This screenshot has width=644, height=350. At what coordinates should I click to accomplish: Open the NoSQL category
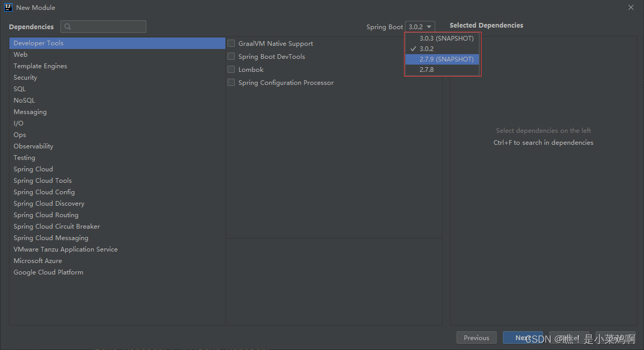tap(117, 101)
